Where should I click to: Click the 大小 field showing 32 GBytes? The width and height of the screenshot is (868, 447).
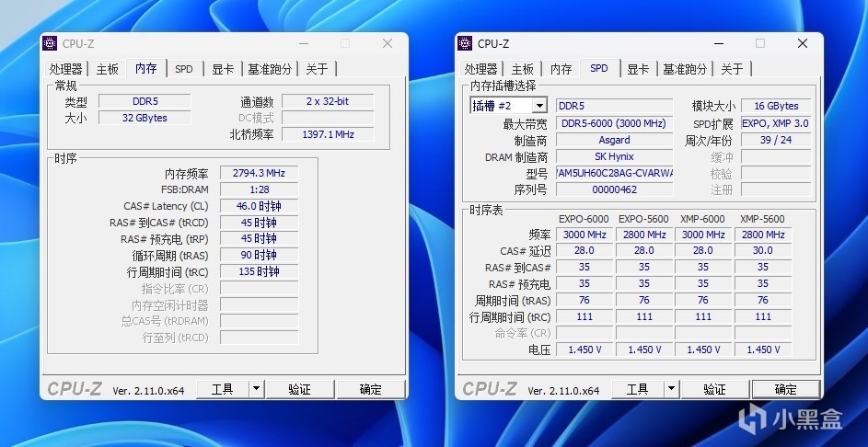[x=145, y=118]
